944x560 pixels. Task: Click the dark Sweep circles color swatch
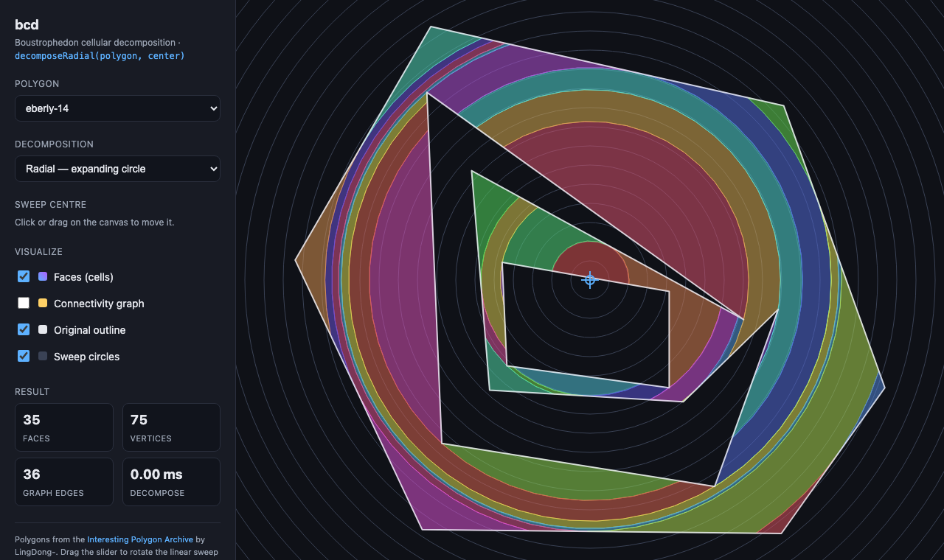point(43,357)
